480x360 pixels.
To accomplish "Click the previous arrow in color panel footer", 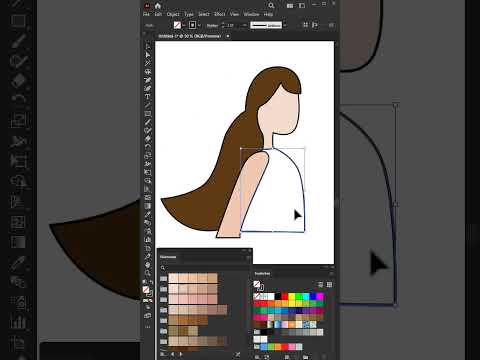I will click(x=172, y=354).
